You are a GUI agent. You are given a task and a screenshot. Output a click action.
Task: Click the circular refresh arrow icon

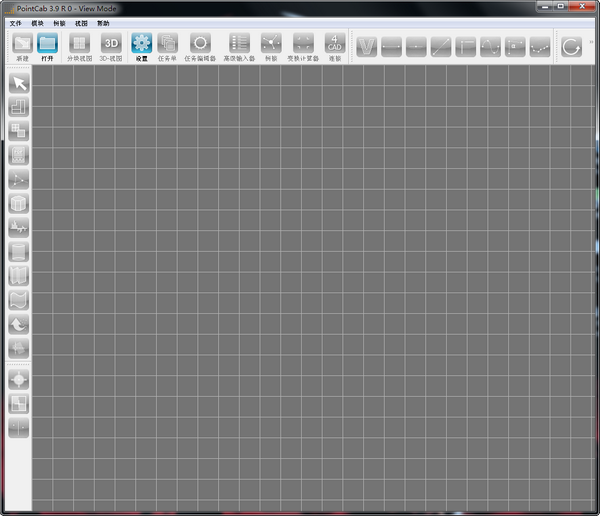pyautogui.click(x=571, y=47)
